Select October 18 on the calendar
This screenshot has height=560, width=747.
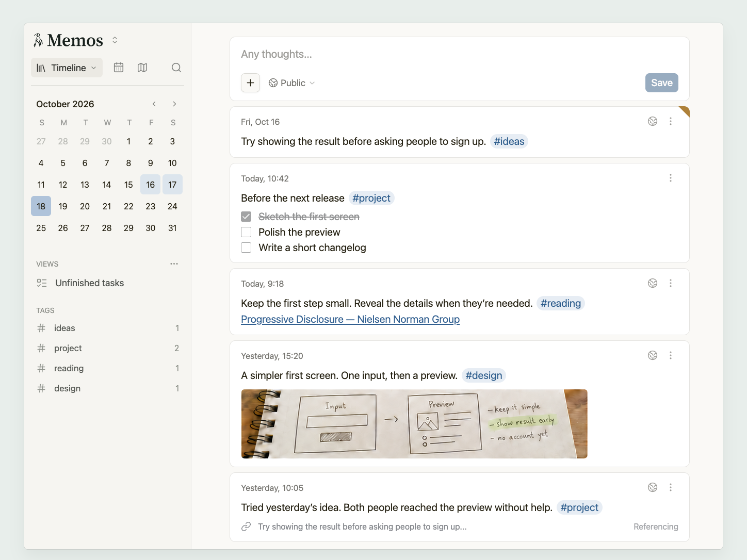[x=41, y=206]
